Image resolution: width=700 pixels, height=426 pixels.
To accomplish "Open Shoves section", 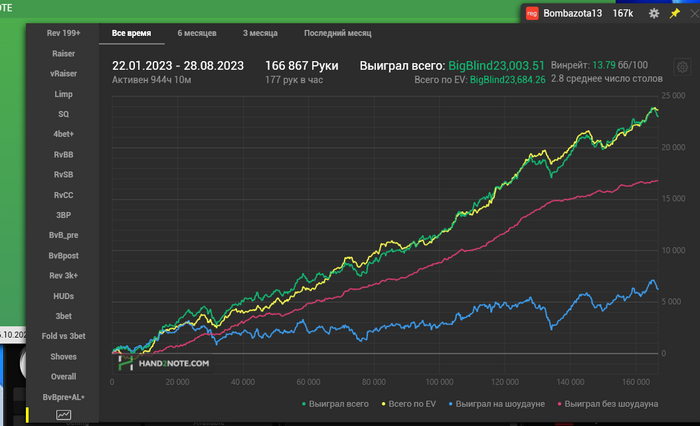I will point(63,357).
